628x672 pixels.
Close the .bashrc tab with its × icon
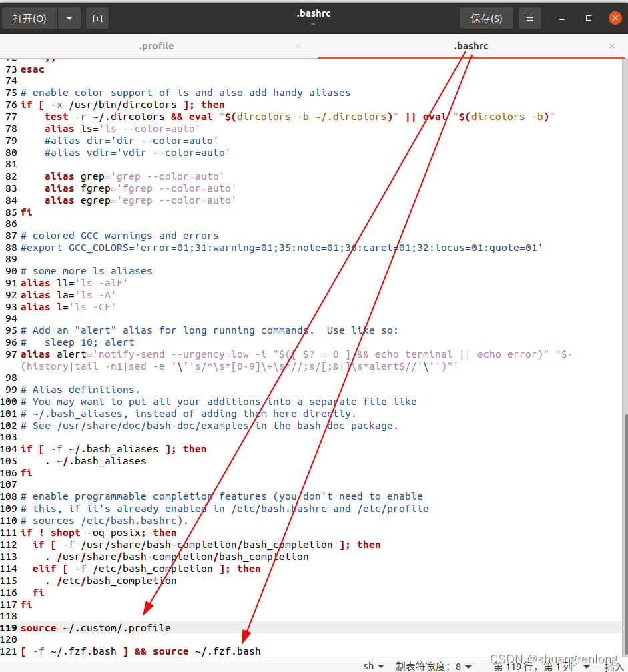[611, 47]
